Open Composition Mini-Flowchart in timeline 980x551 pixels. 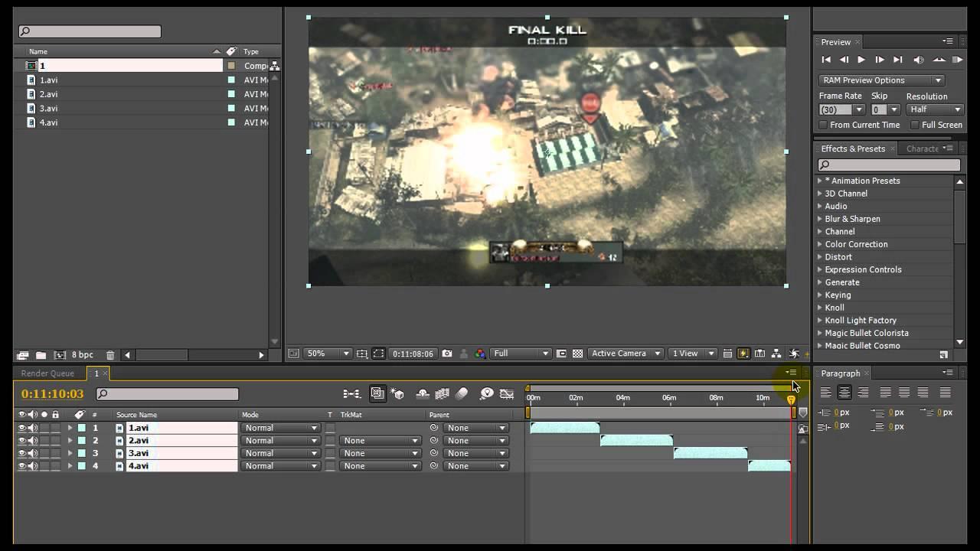351,393
